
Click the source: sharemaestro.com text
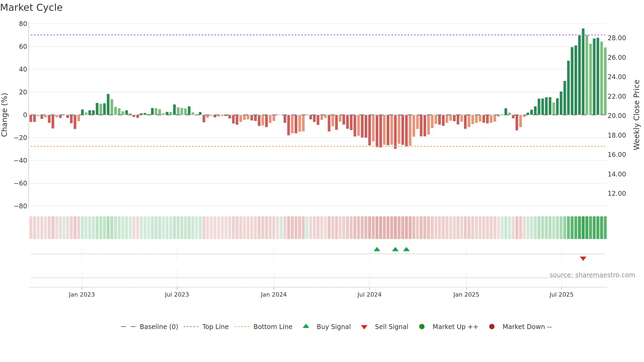[592, 275]
